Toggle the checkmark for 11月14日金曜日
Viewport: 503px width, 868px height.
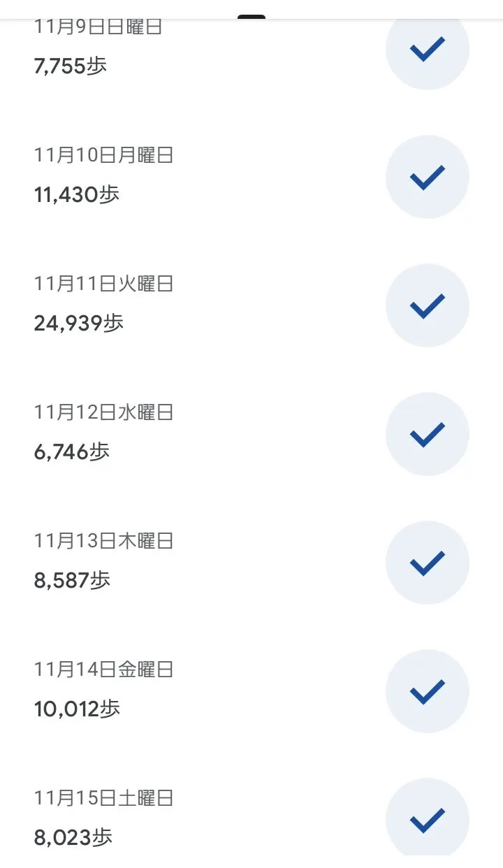point(427,691)
